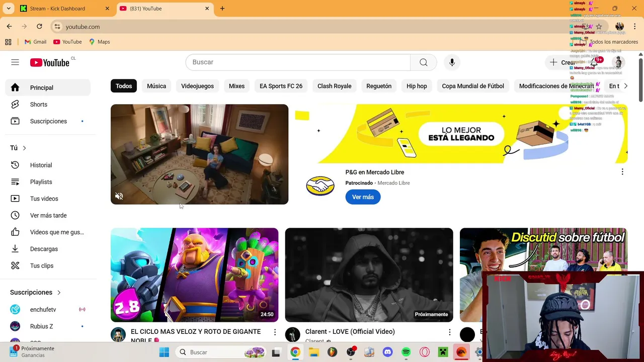644x362 pixels.
Task: Open Suscripciones in the sidebar
Action: coord(48,121)
